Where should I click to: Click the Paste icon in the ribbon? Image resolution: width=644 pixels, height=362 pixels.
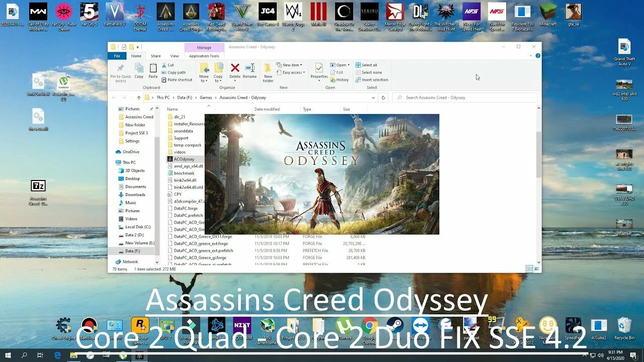click(x=153, y=68)
